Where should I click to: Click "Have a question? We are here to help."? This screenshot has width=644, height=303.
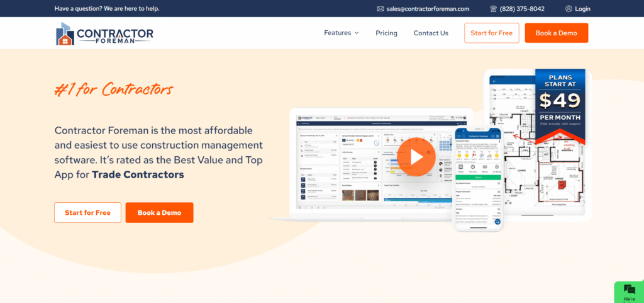(107, 9)
